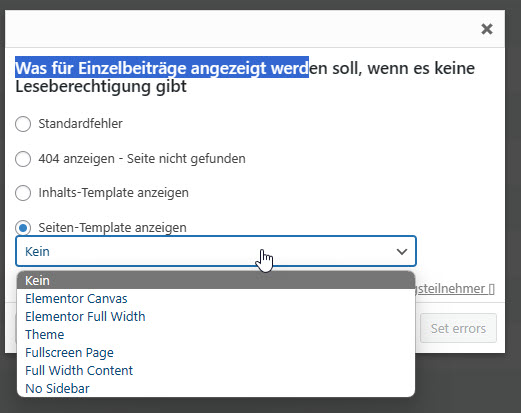Close the dialog with the X icon
Screen dimensions: 521x413
pos(487,29)
